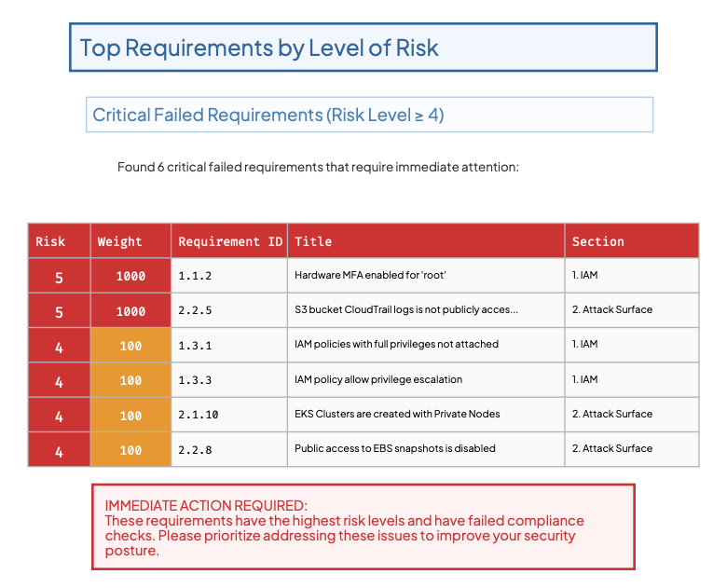Screen dimensions: 727x588
Task: Click the 'Requirement ID' column header
Action: click(x=230, y=241)
